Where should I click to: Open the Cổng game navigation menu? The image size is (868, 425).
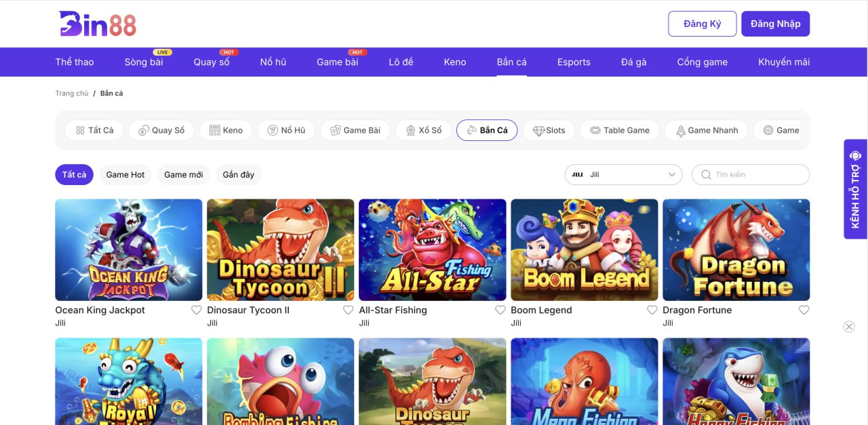tap(702, 62)
